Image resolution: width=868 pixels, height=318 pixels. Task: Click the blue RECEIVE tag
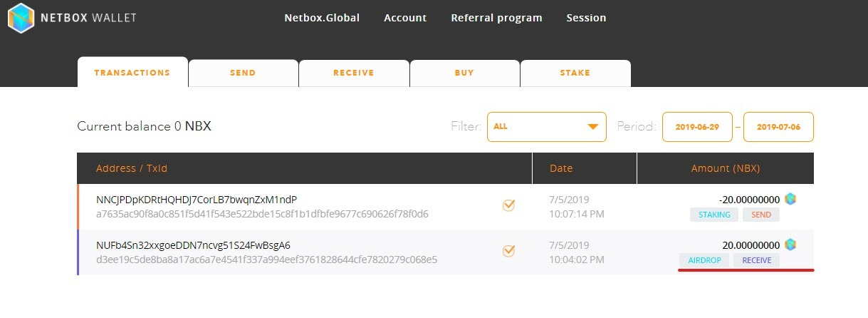[756, 260]
